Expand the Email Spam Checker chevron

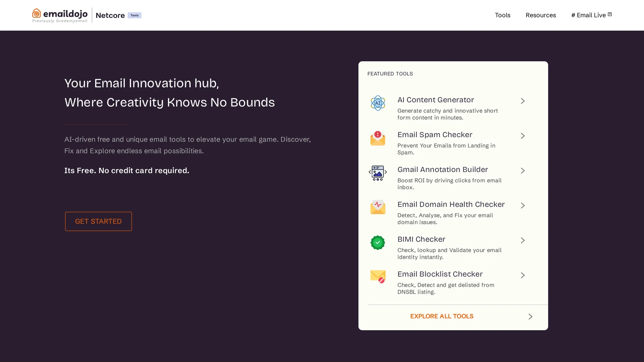pos(523,136)
